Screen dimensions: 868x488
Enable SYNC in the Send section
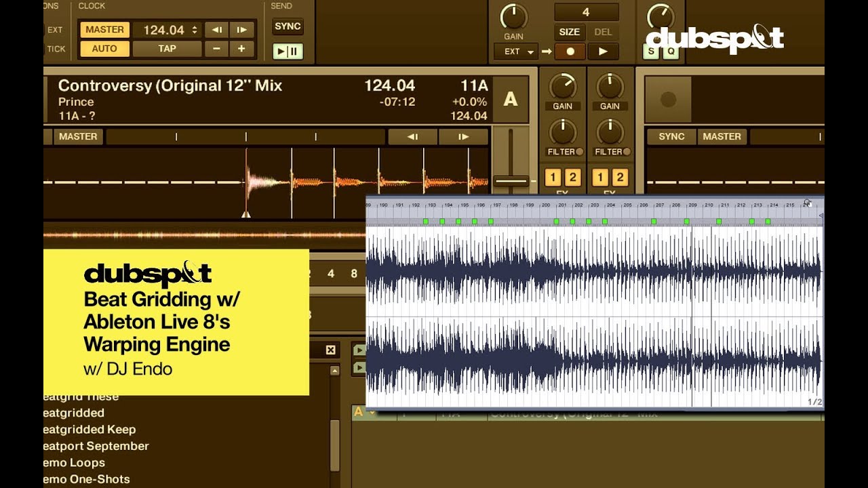click(x=288, y=27)
